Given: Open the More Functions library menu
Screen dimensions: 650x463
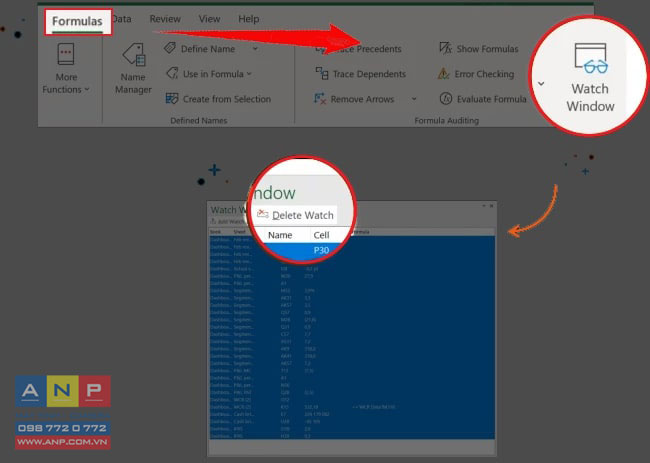Looking at the screenshot, I should 66,68.
